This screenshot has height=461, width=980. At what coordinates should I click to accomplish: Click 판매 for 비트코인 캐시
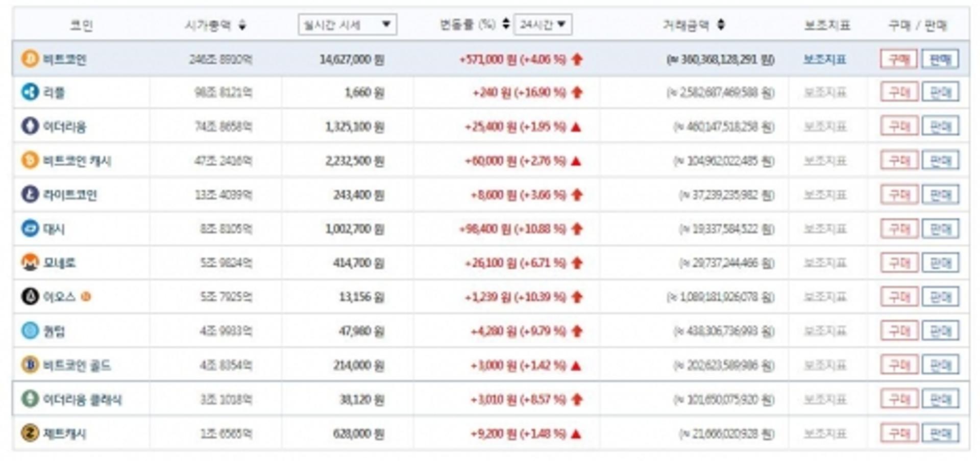[940, 160]
